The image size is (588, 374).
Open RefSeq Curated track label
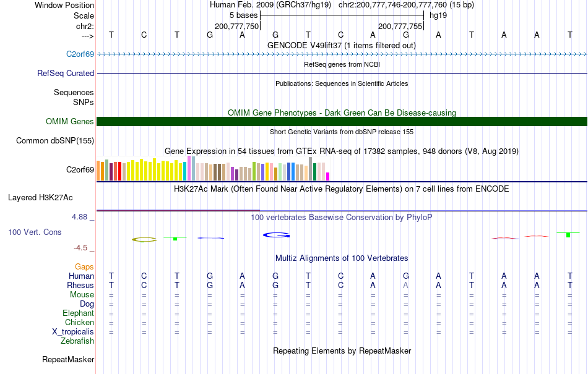click(x=65, y=74)
